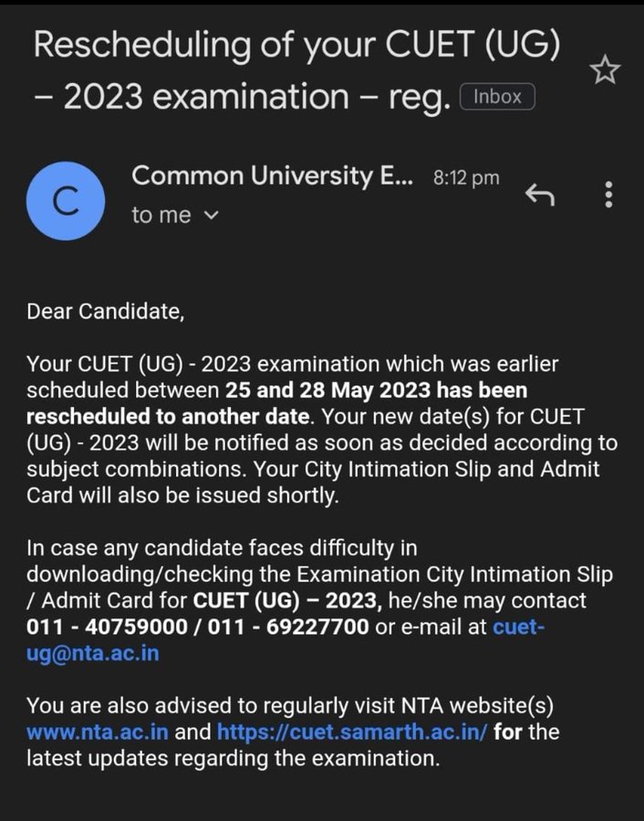Tap the phone number 011 - 69227700
Image resolution: width=644 pixels, height=821 pixels.
tap(291, 627)
